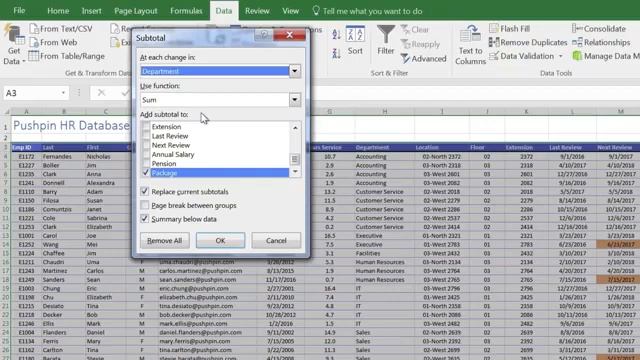Switch to the Home tab
This screenshot has height=360, width=640.
coord(58,11)
